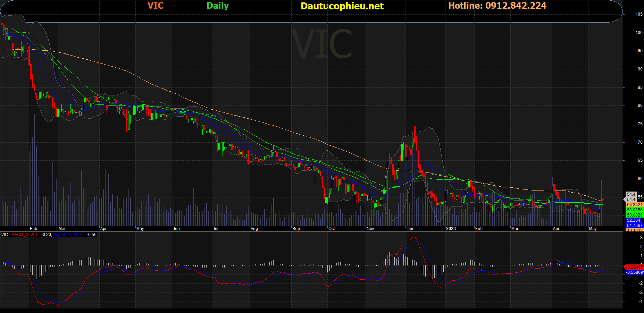Click the gray 54.4 current price marker
This screenshot has height=313, width=644.
coord(631,195)
